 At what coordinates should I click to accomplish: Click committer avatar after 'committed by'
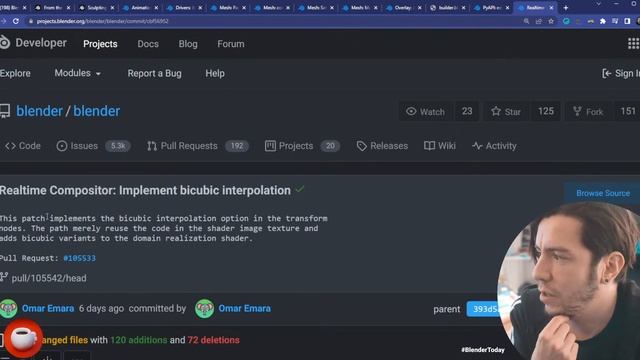click(204, 309)
